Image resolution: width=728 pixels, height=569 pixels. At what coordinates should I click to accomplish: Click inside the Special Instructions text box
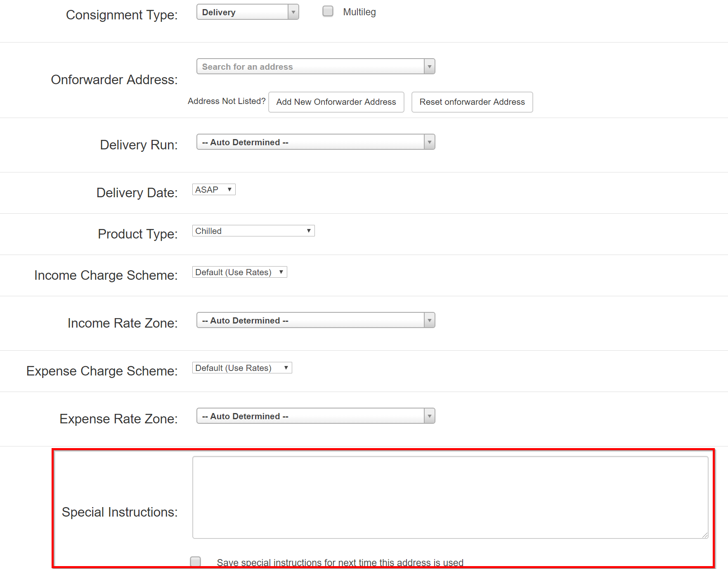(450, 497)
